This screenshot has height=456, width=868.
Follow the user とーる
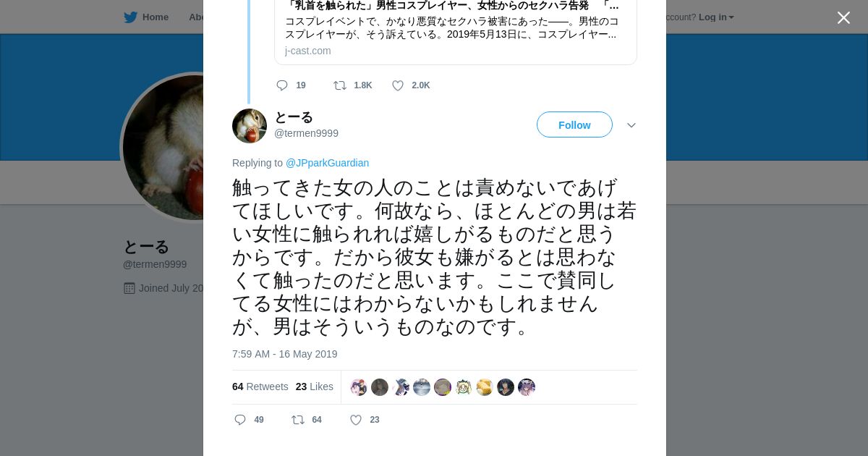point(574,125)
